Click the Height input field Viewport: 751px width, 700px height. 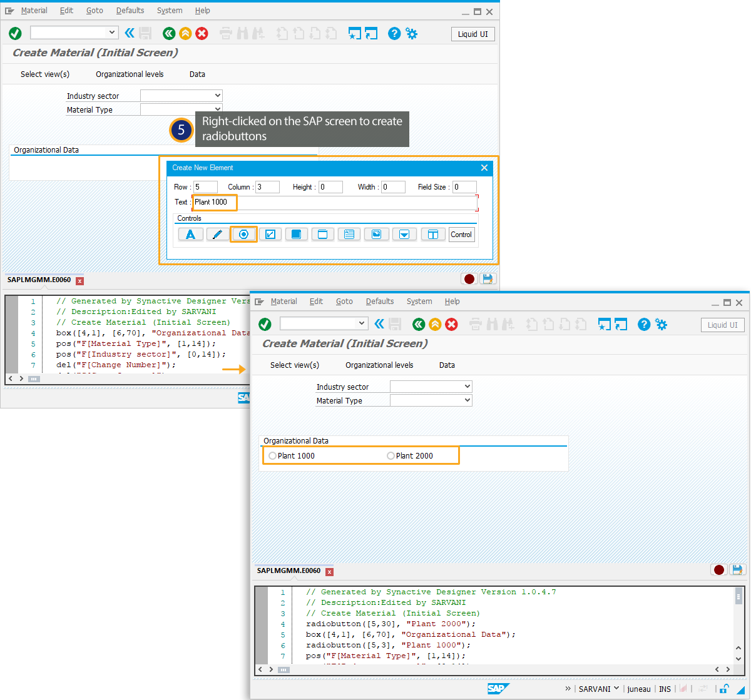[x=331, y=187]
